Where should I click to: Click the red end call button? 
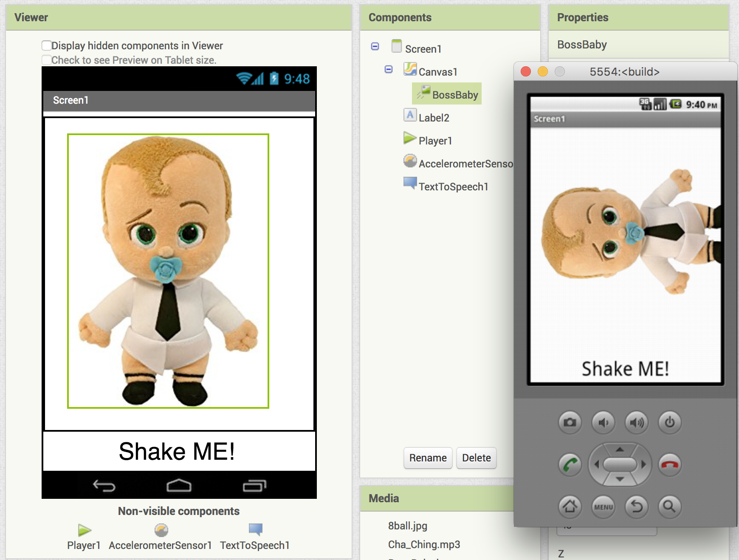[x=669, y=465]
